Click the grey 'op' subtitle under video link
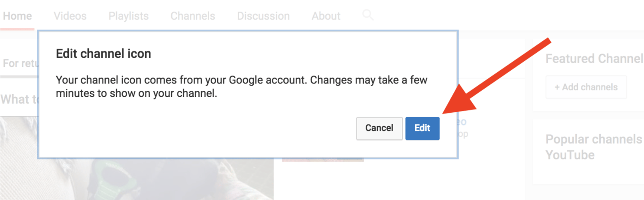644x200 pixels. coord(462,134)
